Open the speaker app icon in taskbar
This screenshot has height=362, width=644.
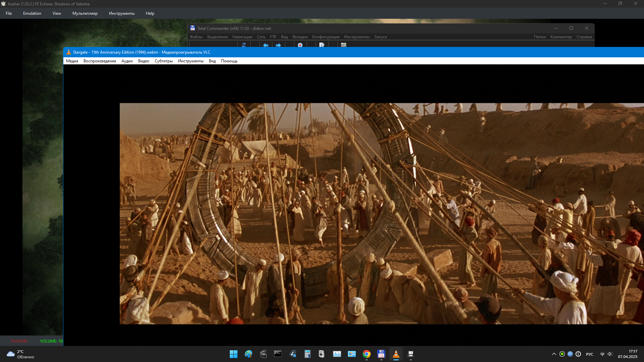point(322,354)
